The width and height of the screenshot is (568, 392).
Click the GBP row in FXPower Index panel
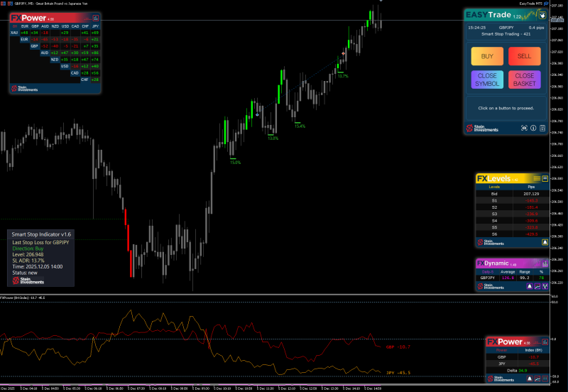coord(518,357)
